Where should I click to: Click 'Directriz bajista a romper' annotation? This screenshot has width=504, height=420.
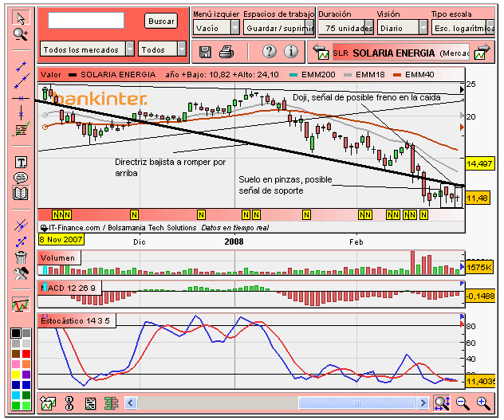tap(171, 167)
